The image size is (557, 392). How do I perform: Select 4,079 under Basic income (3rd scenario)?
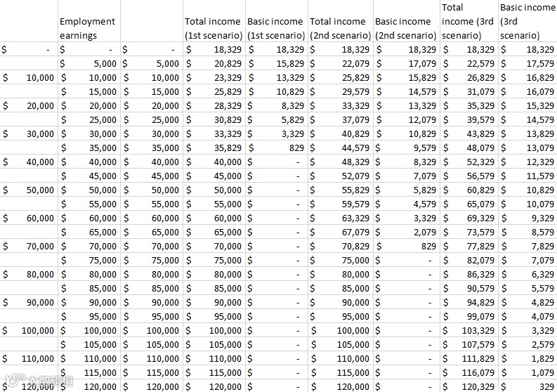tap(542, 316)
